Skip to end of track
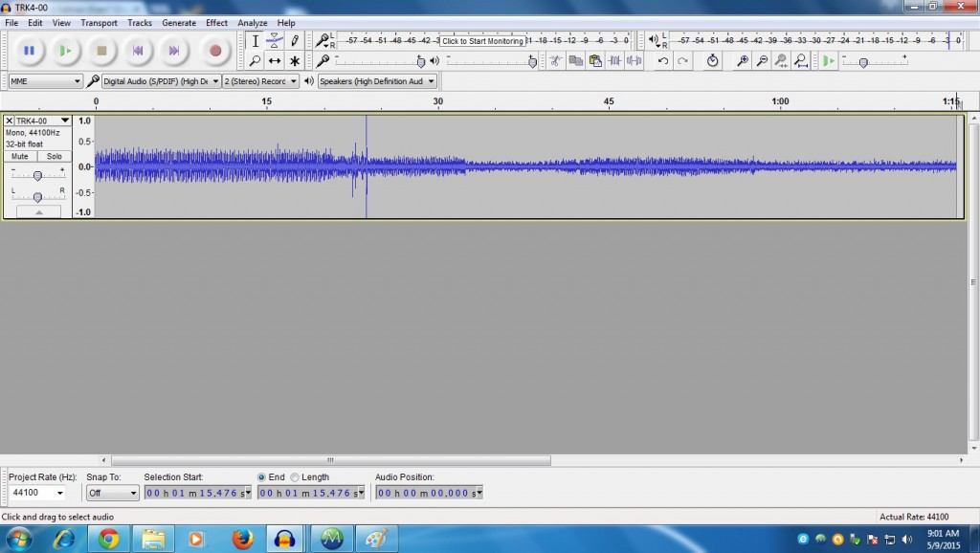The image size is (980, 553). click(x=174, y=51)
